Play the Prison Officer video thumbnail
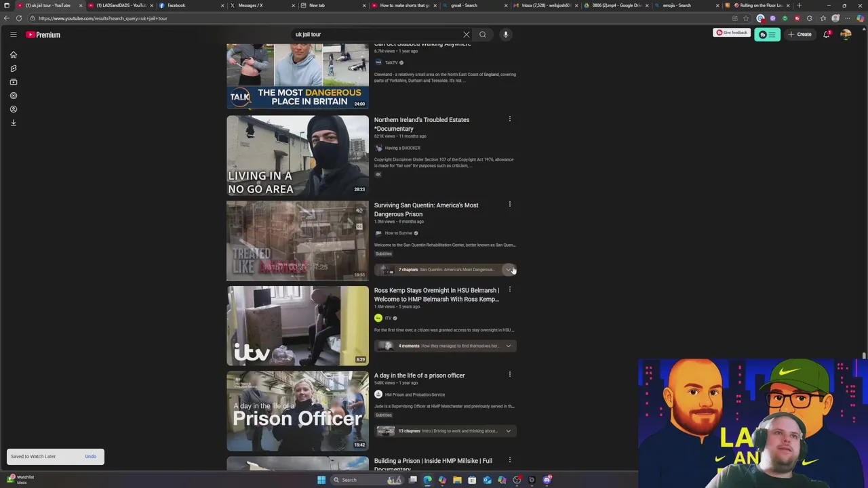868x488 pixels. pyautogui.click(x=298, y=411)
